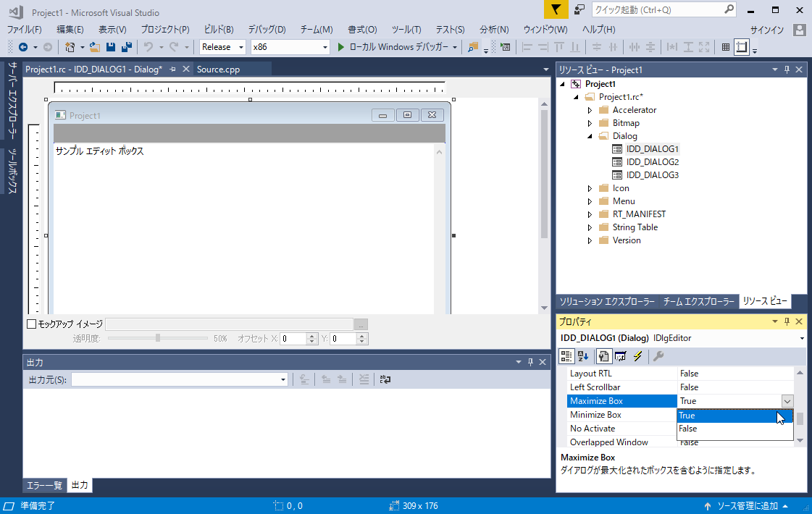Pin the Output panel
This screenshot has width=812, height=514.
click(530, 362)
